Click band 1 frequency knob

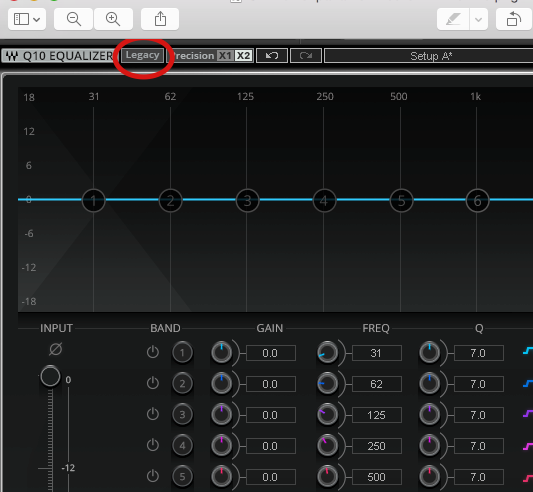327,353
